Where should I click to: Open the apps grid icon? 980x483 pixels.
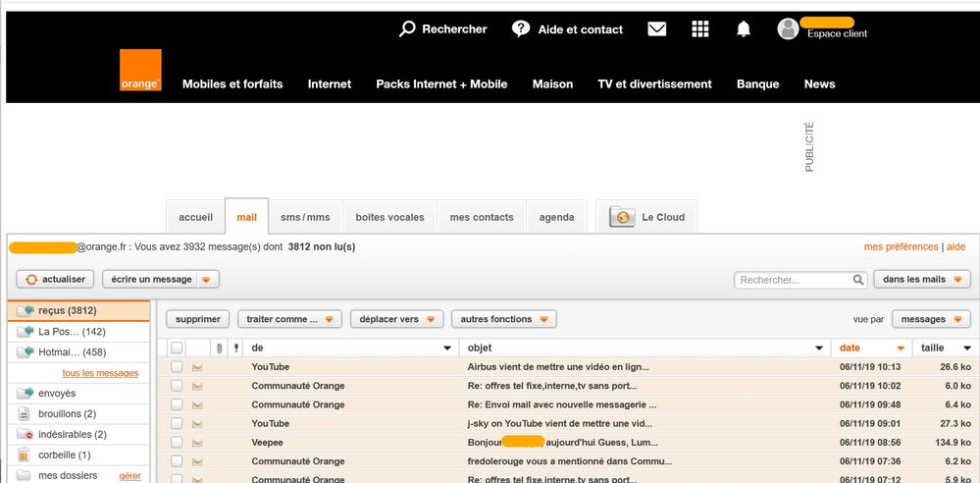tap(700, 28)
